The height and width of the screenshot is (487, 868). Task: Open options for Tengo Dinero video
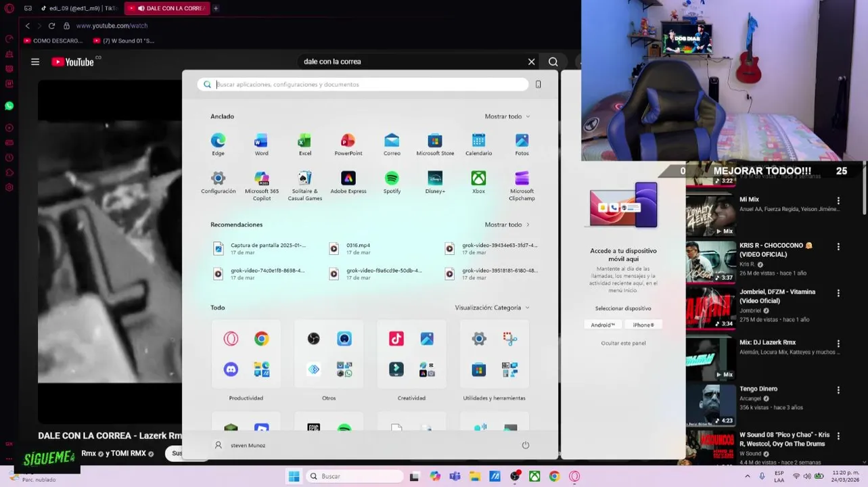[838, 390]
